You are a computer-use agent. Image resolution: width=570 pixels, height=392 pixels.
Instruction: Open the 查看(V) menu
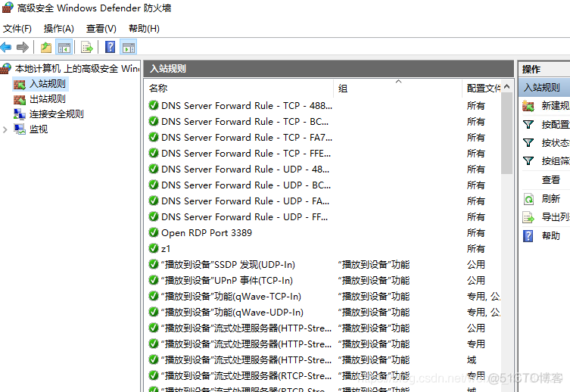tap(101, 28)
